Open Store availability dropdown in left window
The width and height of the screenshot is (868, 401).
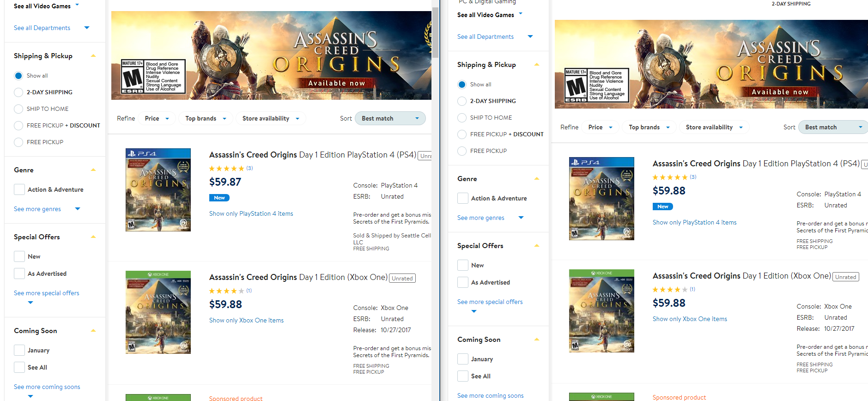271,119
